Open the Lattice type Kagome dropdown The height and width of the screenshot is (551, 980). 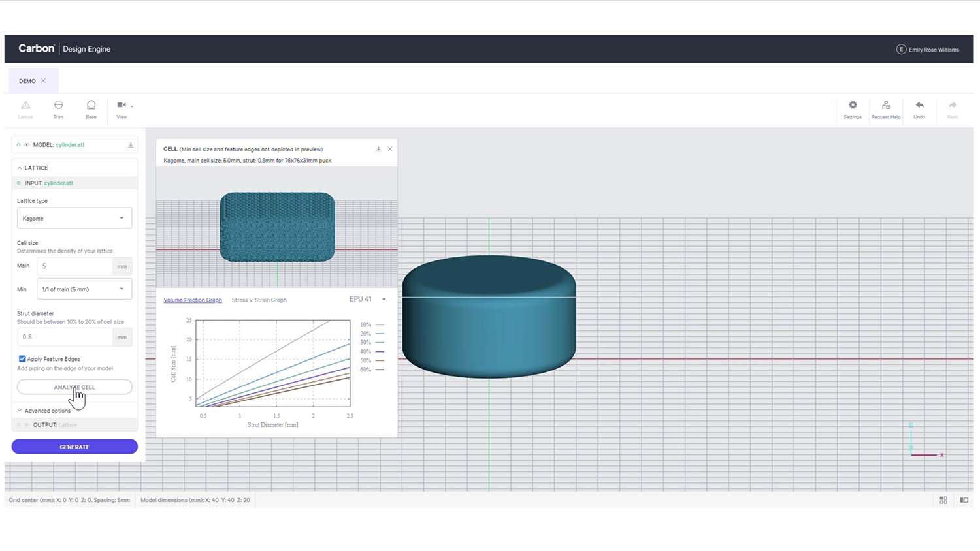coord(74,219)
